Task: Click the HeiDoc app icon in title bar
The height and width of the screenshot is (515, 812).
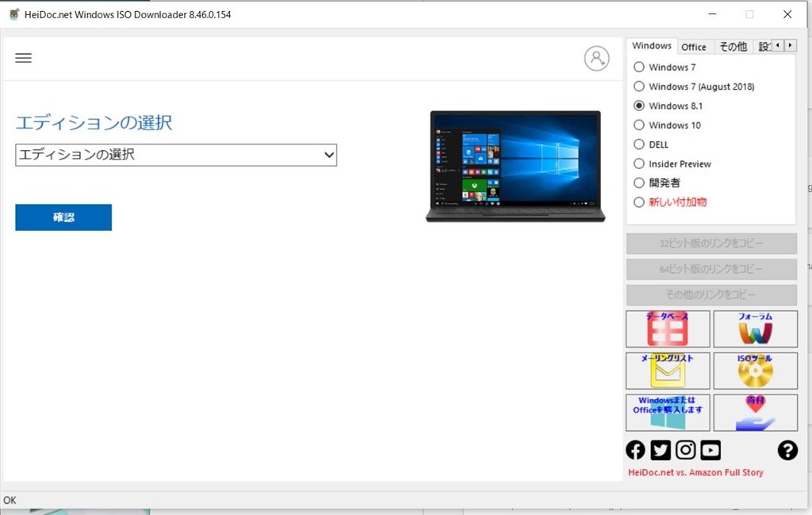Action: [x=14, y=14]
